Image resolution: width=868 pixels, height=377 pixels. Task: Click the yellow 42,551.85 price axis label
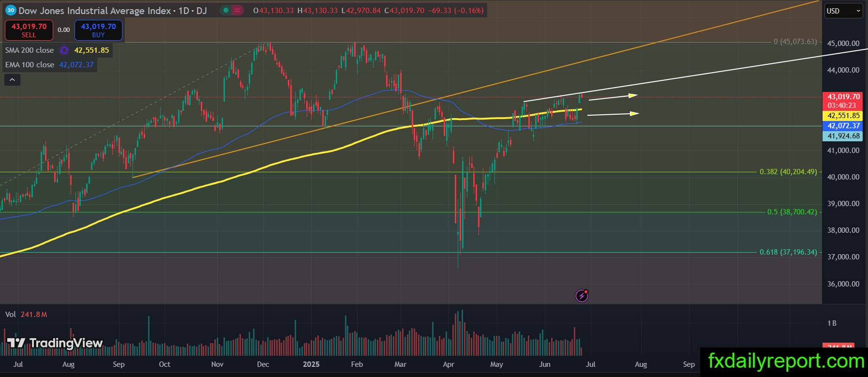pyautogui.click(x=842, y=116)
